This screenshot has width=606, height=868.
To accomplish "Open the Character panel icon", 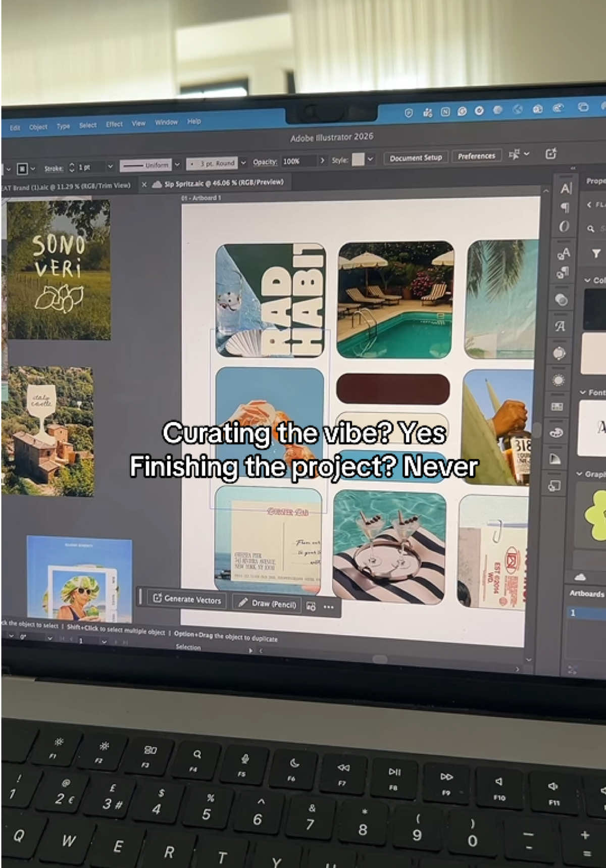I will (x=566, y=189).
